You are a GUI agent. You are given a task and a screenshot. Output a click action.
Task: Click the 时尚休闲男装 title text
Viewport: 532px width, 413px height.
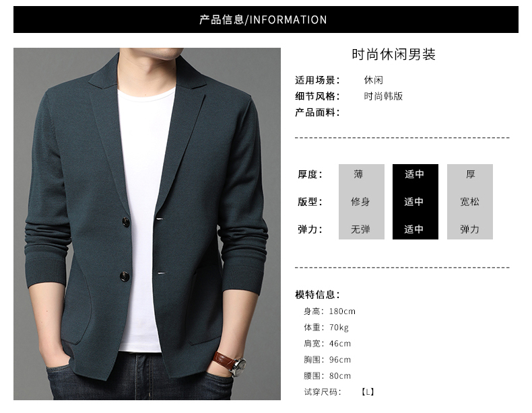click(x=393, y=54)
